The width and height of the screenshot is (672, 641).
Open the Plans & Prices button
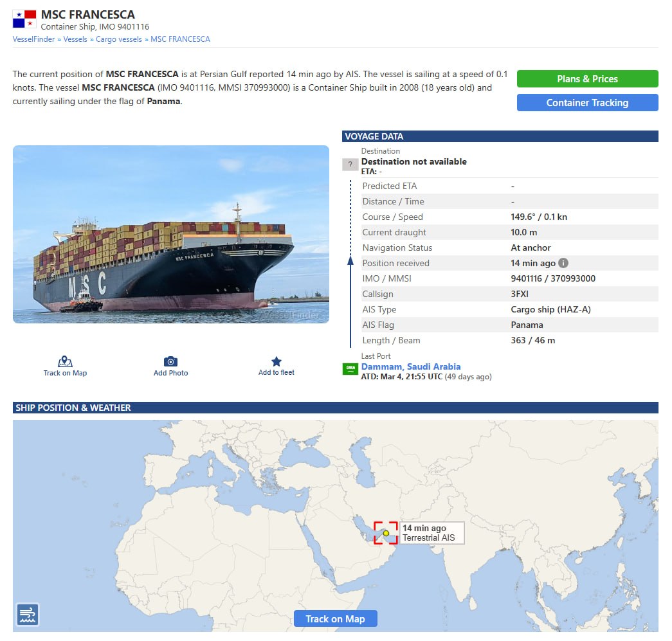[587, 79]
